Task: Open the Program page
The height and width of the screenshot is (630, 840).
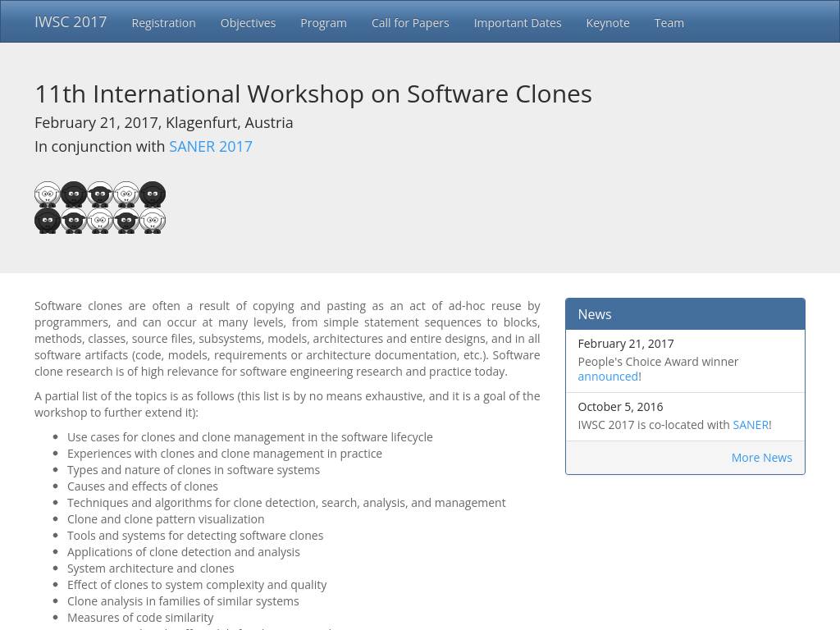Action: (x=323, y=23)
